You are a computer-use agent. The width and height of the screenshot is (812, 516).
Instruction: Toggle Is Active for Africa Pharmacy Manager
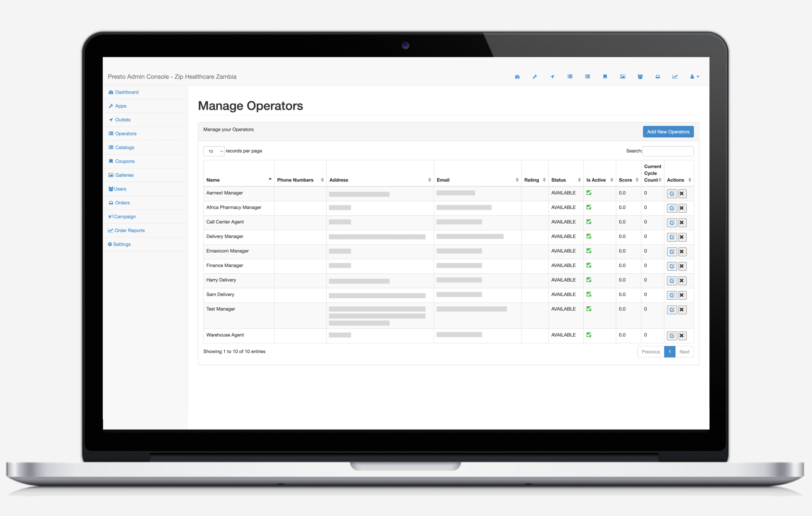pyautogui.click(x=589, y=207)
